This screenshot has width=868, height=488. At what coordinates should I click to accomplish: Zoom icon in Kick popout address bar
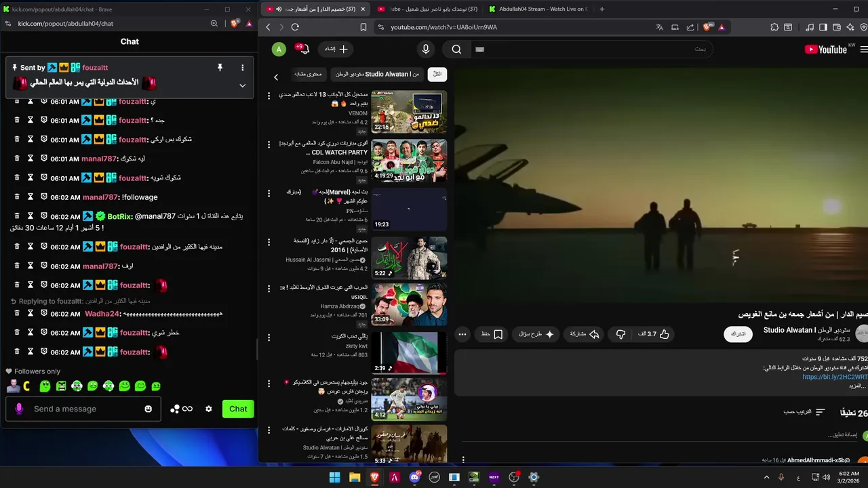pyautogui.click(x=214, y=23)
